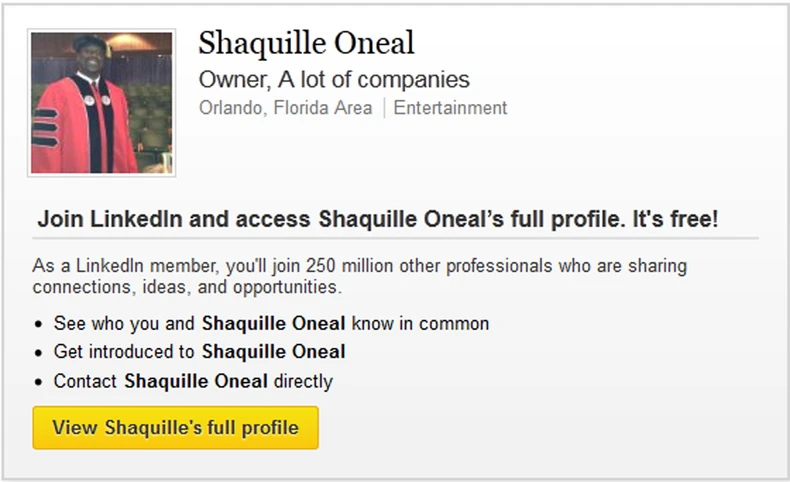The height and width of the screenshot is (482, 790).
Task: Open the Entertainment industry label
Action: [450, 108]
